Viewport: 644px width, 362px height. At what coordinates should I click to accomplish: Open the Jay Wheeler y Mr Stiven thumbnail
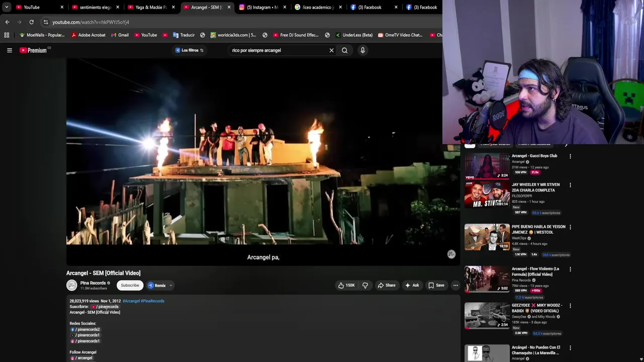[487, 195]
